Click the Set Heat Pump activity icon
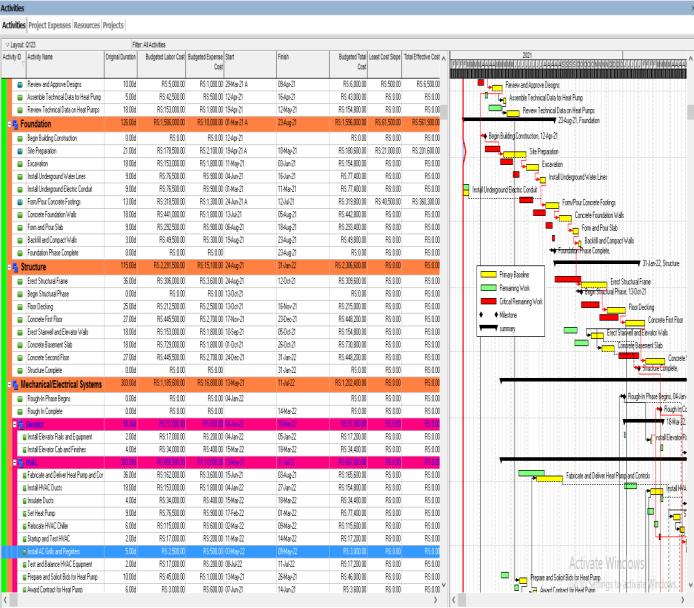694x608 pixels. [x=25, y=514]
